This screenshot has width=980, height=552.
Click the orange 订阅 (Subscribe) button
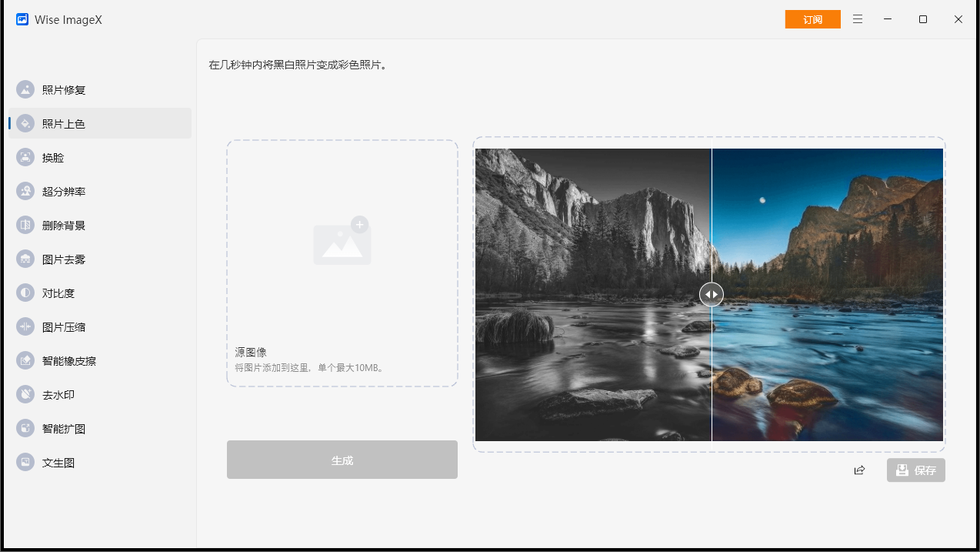[x=813, y=18]
